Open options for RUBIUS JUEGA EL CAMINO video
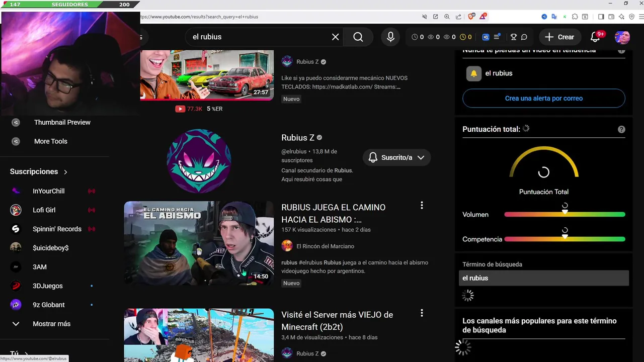Viewport: 644px width, 362px height. [x=422, y=205]
